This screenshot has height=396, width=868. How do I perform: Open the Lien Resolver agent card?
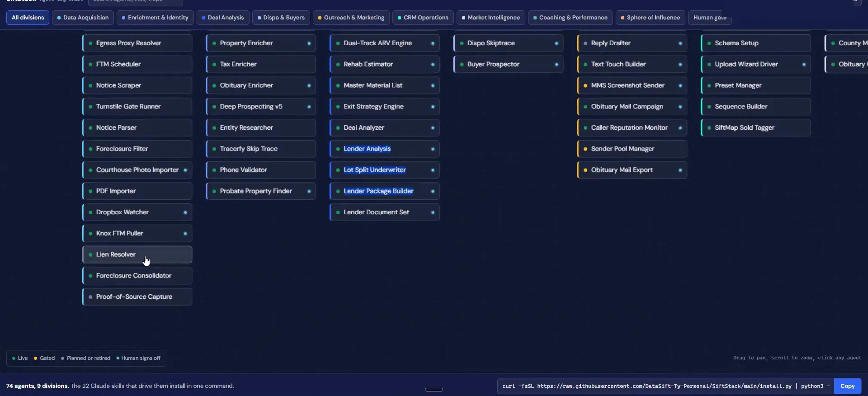click(x=137, y=255)
